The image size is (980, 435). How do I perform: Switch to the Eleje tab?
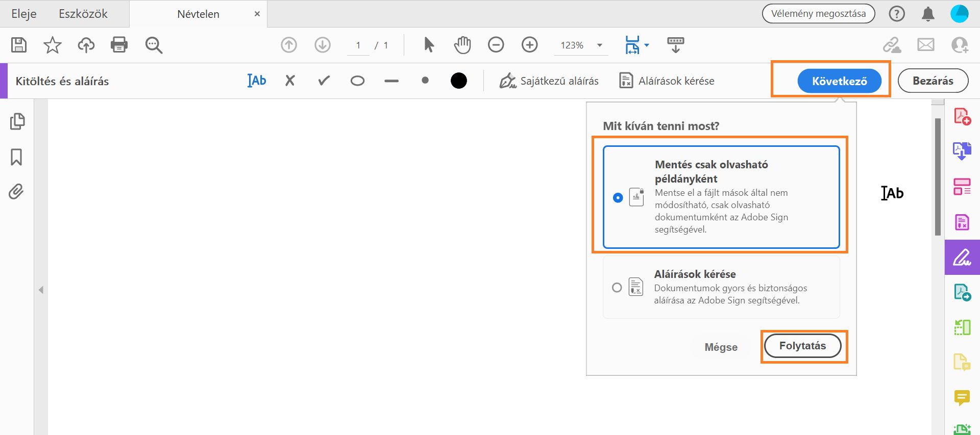click(x=24, y=14)
